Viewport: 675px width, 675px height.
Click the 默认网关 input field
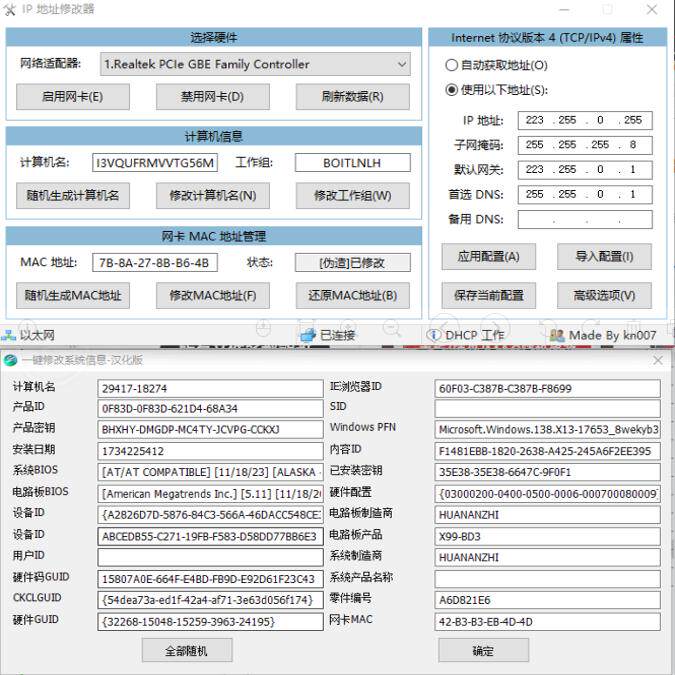[x=585, y=170]
